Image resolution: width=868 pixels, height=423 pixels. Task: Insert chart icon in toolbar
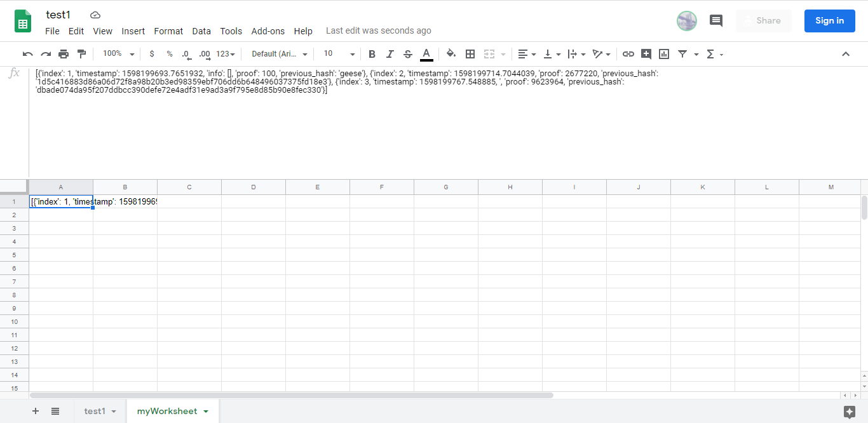[664, 54]
